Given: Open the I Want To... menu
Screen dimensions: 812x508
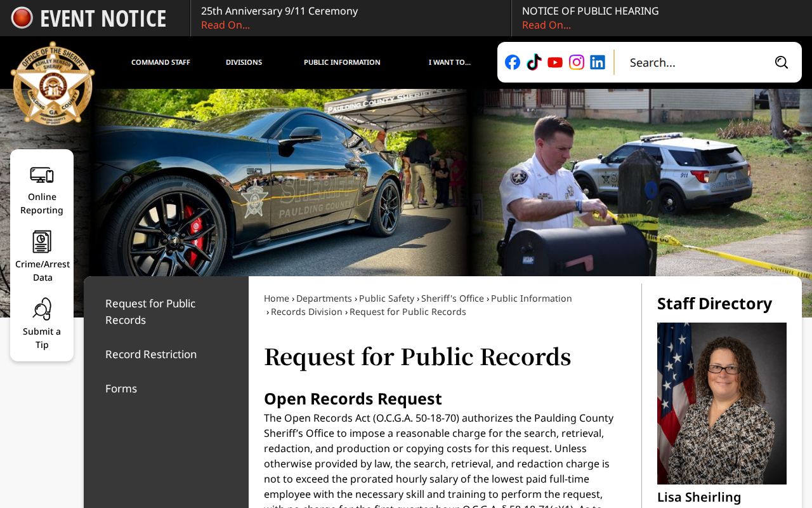Looking at the screenshot, I should (449, 62).
